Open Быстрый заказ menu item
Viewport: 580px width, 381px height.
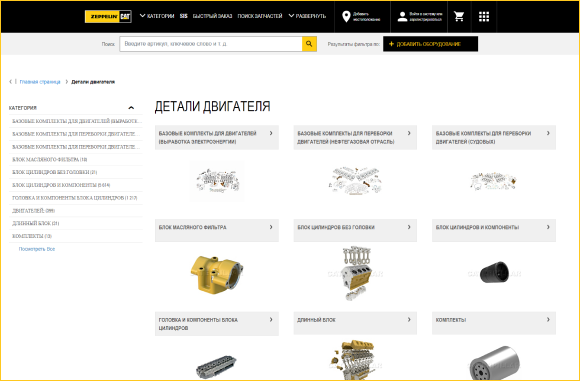click(x=212, y=16)
